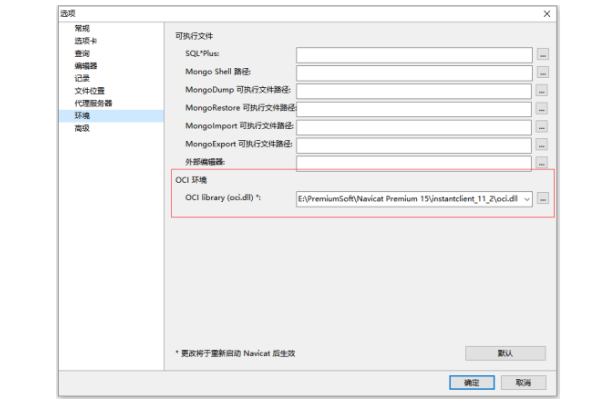The width and height of the screenshot is (616, 405).
Task: Browse for OCI library oci.dll file
Action: [543, 199]
